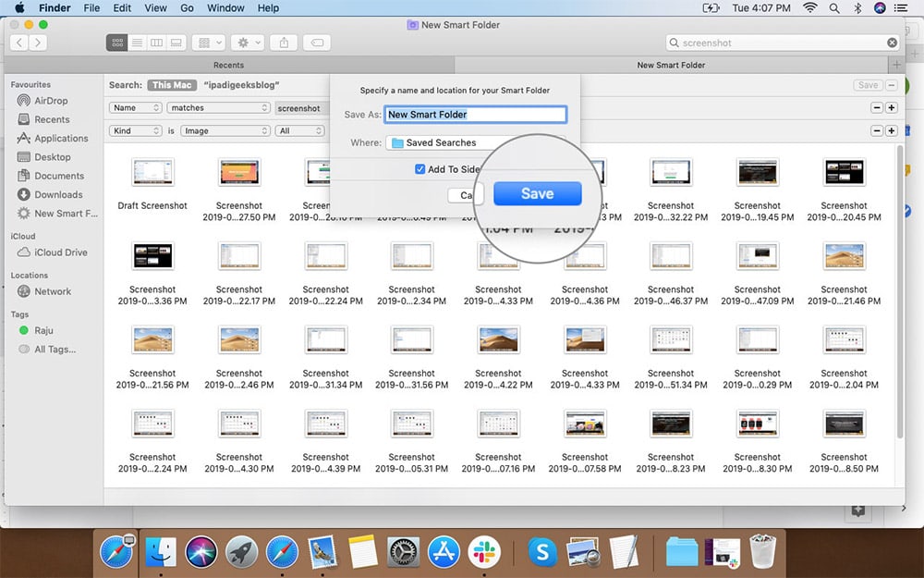
Task: Open the matches dropdown in search criteria
Action: click(x=218, y=107)
